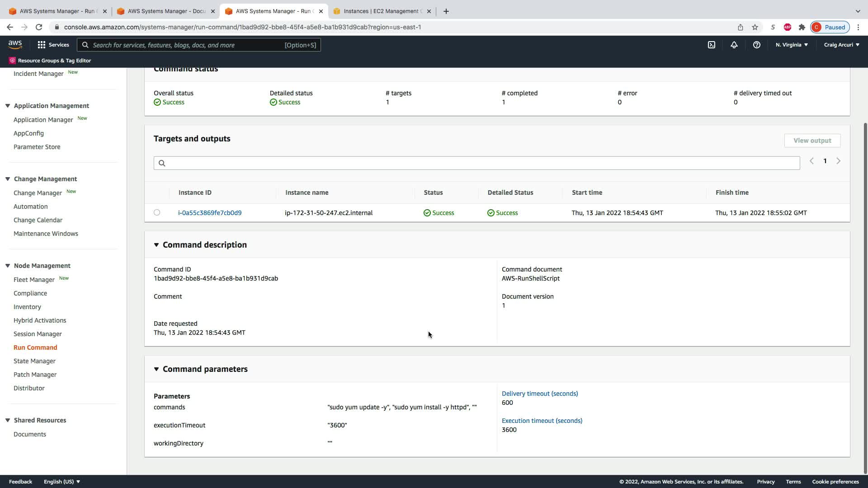The width and height of the screenshot is (868, 488).
Task: Click the browser extensions puzzle icon
Action: click(x=802, y=27)
